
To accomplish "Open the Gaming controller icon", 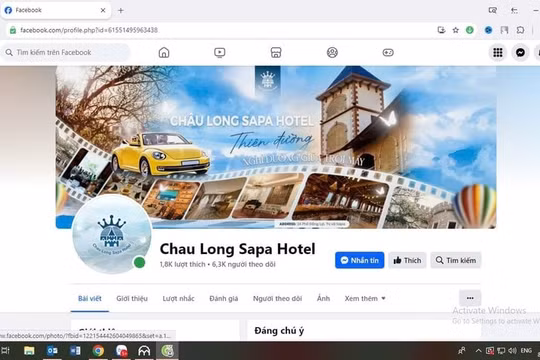I will 388,52.
